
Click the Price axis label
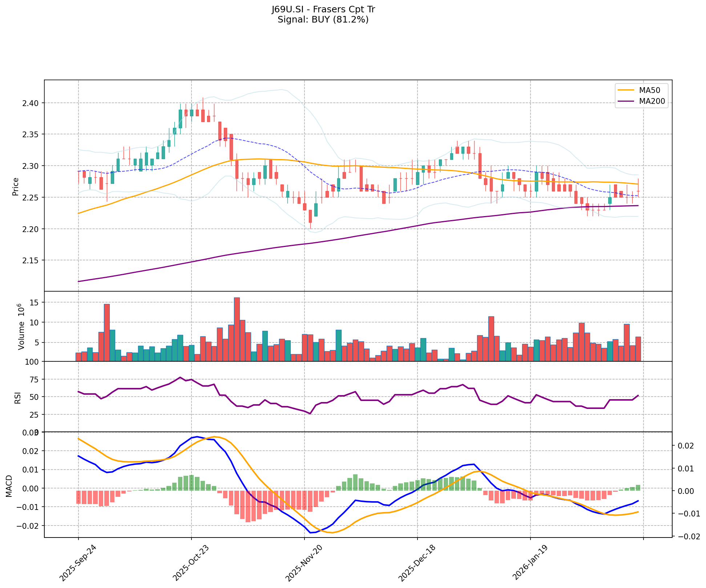tap(15, 186)
